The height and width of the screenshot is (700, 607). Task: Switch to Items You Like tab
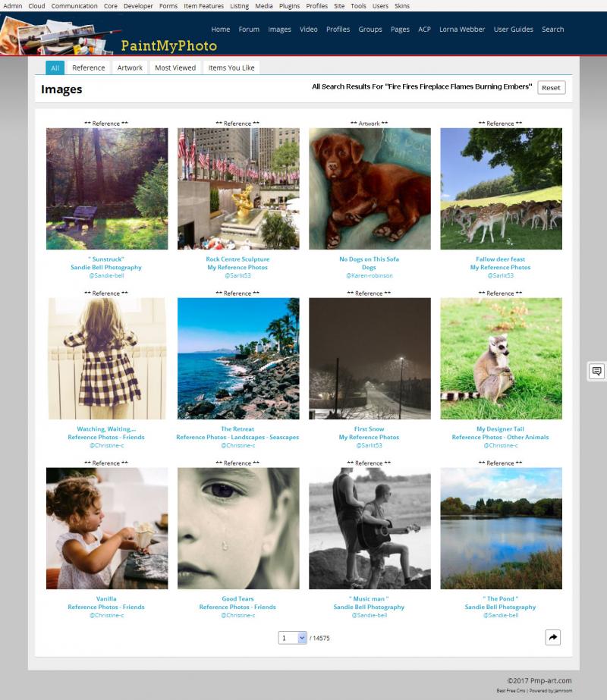[231, 67]
